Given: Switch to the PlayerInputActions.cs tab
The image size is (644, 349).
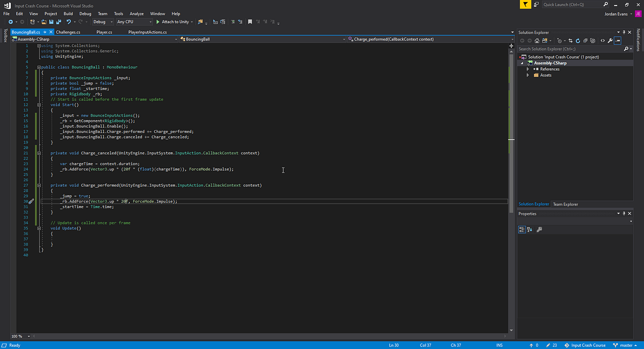Looking at the screenshot, I should [148, 32].
